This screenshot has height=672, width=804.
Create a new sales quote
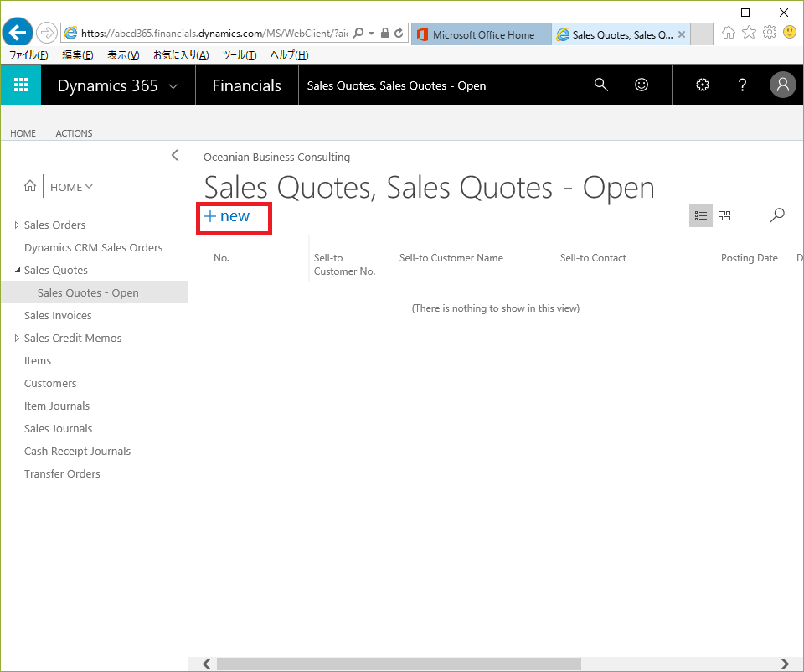tap(227, 216)
